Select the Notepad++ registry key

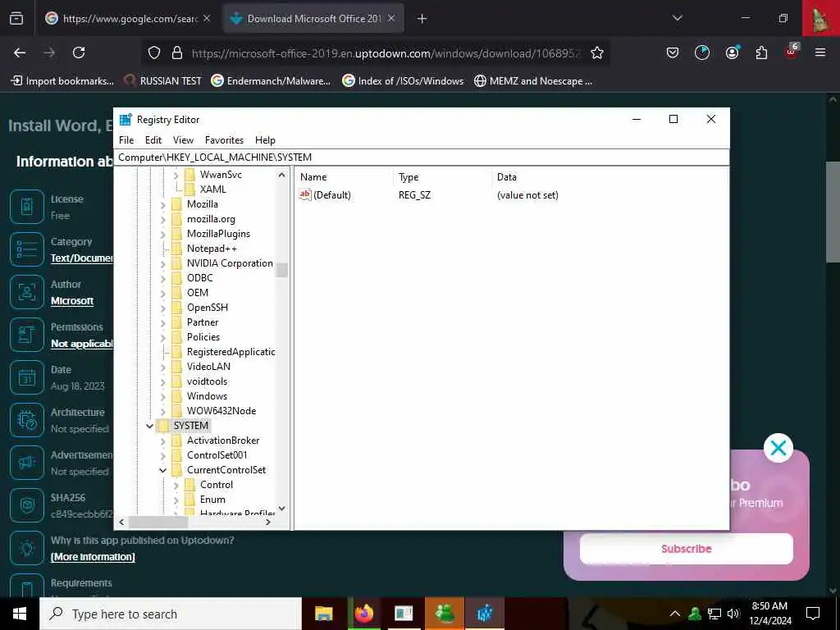[x=212, y=249]
